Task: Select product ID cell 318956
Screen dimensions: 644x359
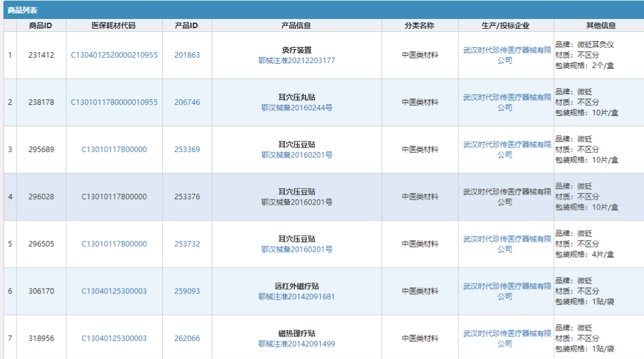Action: (41, 338)
